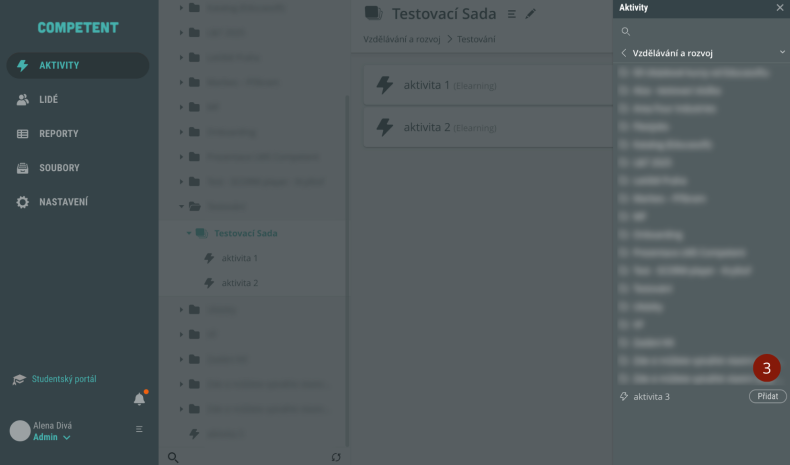Click the refresh icon below the folder tree
The width and height of the screenshot is (790, 465).
click(336, 457)
